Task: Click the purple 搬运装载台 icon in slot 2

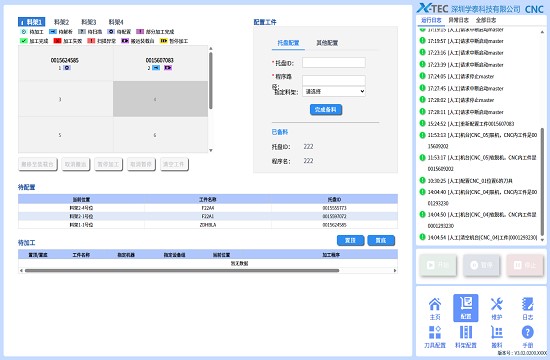Action: [x=168, y=68]
